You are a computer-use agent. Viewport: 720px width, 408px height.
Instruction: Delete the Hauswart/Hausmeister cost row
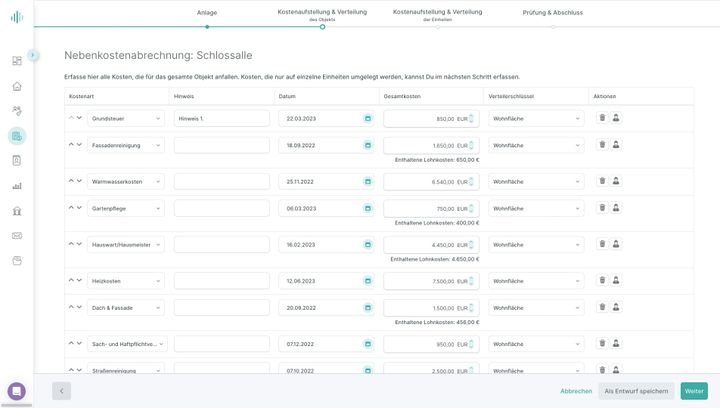pyautogui.click(x=602, y=244)
